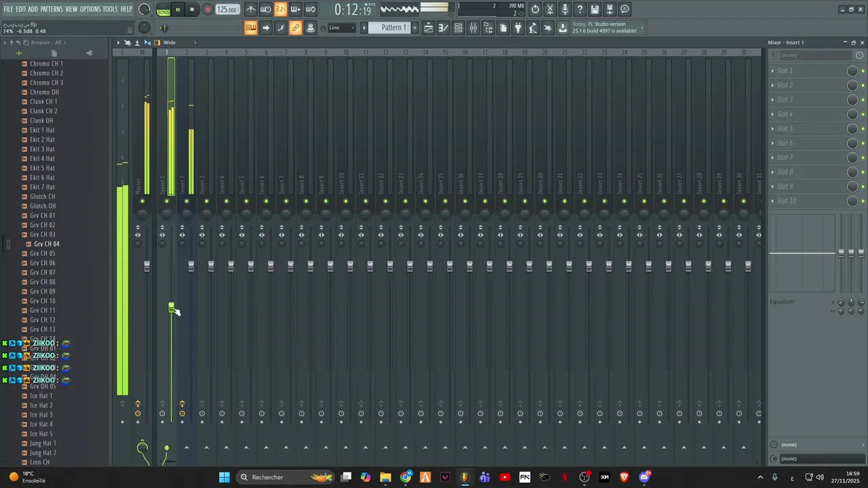Expand Slot 3 plugin options arrow
This screenshot has width=868, height=488.
772,100
